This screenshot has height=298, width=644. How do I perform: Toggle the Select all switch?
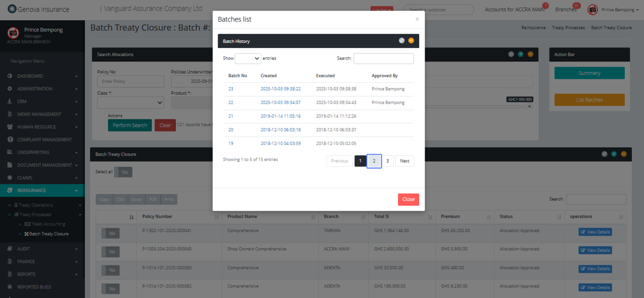pyautogui.click(x=123, y=172)
